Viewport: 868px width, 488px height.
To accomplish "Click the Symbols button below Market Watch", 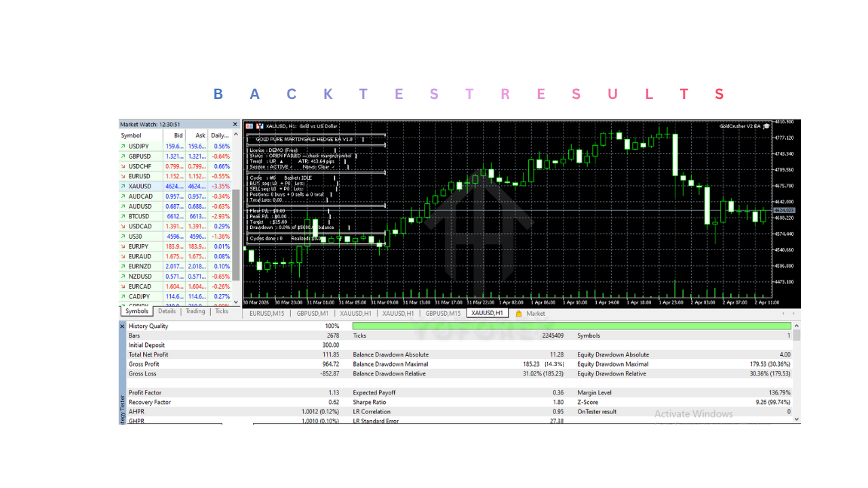I will (x=136, y=311).
